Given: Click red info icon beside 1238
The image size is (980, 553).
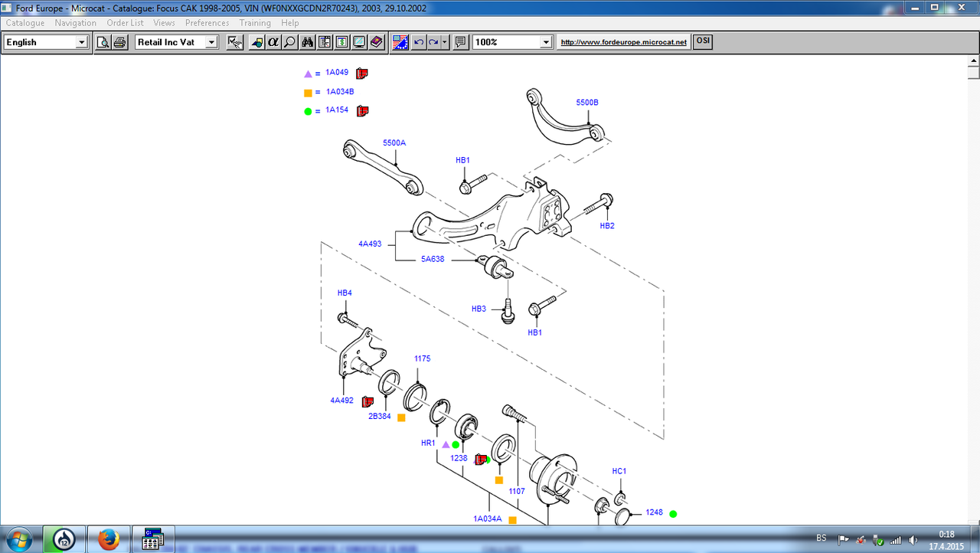Looking at the screenshot, I should coord(481,460).
